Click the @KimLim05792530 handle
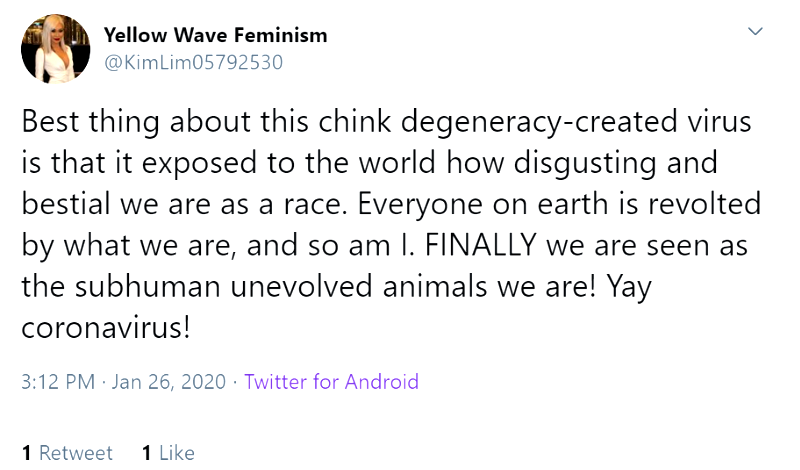Image resolution: width=800 pixels, height=470 pixels. tap(193, 62)
